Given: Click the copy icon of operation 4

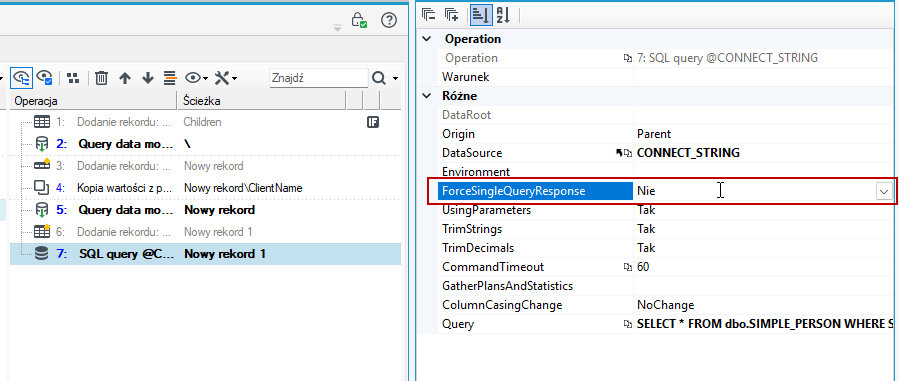Looking at the screenshot, I should (x=42, y=187).
